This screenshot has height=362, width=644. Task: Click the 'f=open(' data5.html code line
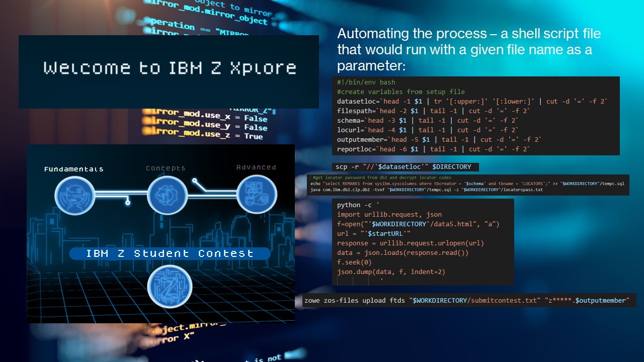[418, 224]
